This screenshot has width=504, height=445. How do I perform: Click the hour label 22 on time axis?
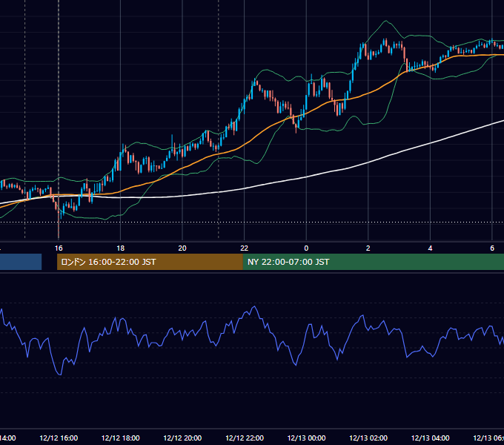245,248
